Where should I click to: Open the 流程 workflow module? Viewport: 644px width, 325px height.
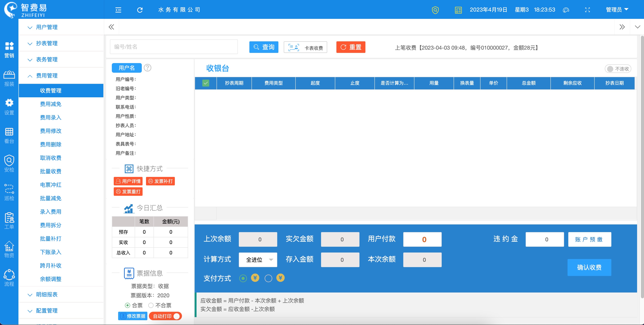click(x=9, y=278)
